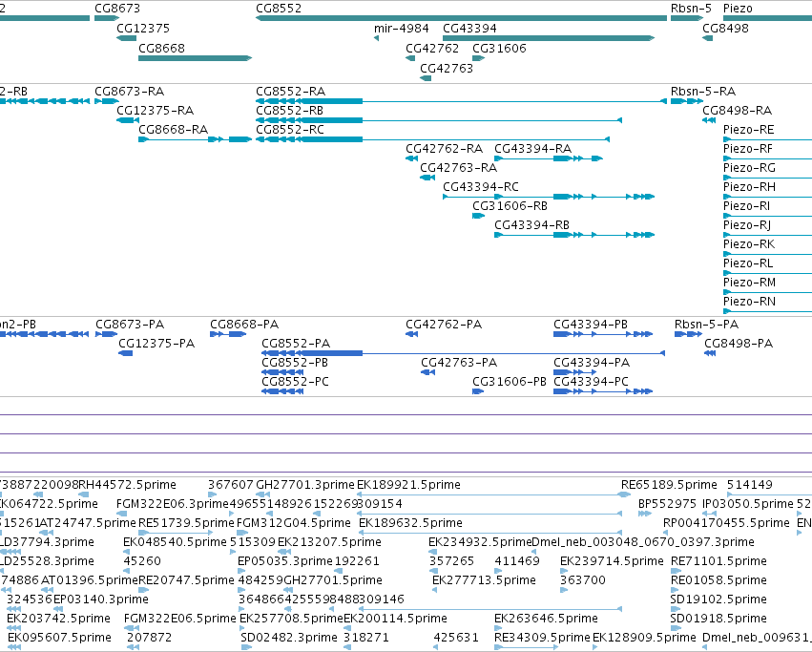The height and width of the screenshot is (652, 812).
Task: Click the CG43394-PB protein label
Action: click(x=591, y=325)
